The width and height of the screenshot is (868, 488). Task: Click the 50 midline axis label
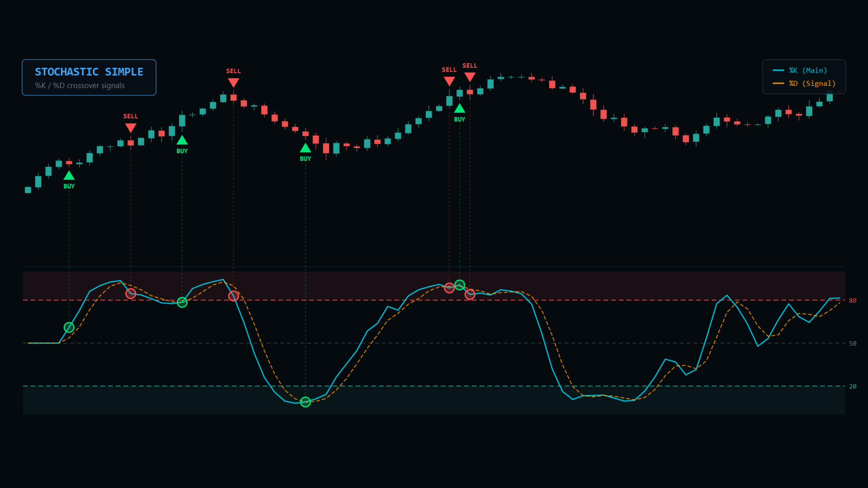(852, 343)
